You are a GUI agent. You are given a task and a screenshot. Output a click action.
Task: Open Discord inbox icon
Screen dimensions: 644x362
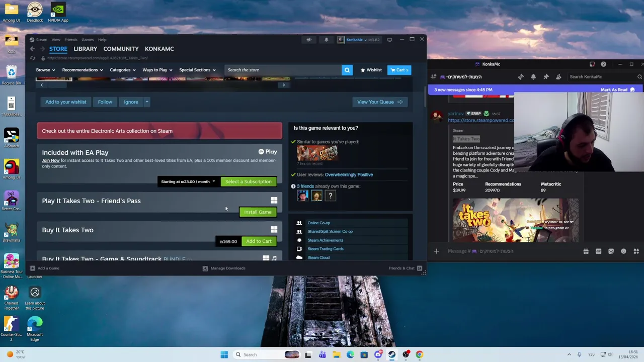click(x=592, y=64)
